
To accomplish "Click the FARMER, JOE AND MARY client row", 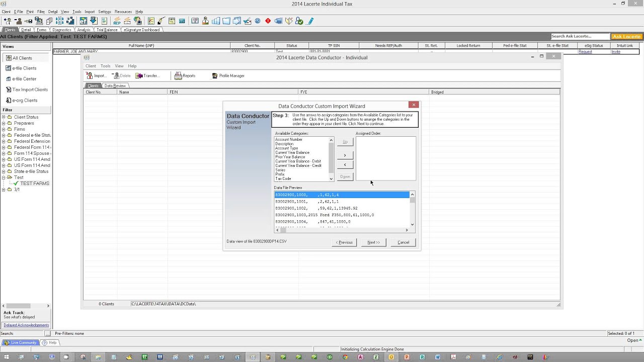I will [346, 52].
